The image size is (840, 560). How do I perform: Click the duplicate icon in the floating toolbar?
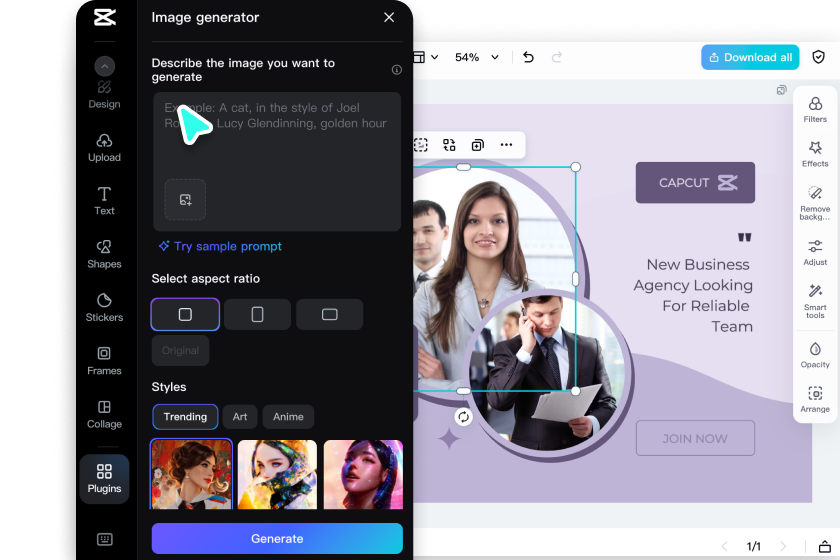coord(477,145)
